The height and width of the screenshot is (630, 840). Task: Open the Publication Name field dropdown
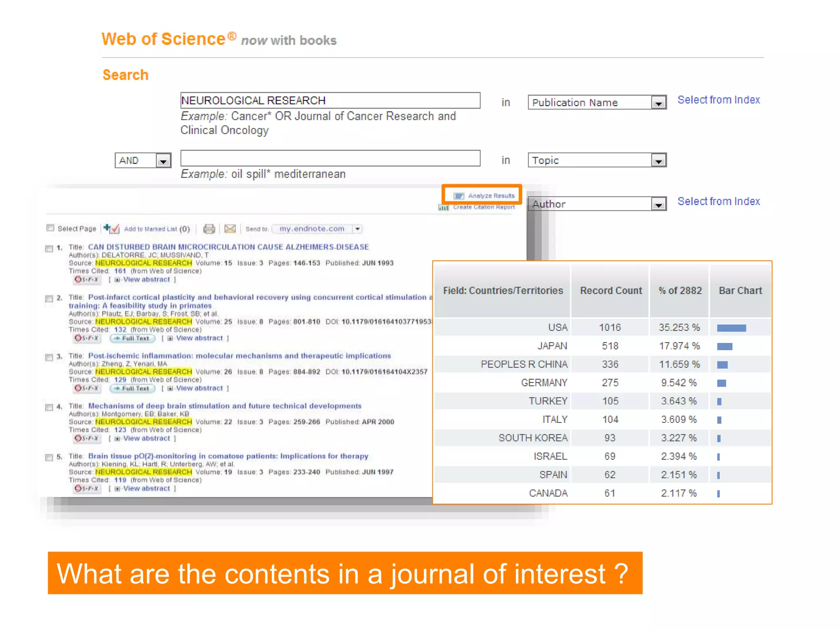[x=658, y=103]
